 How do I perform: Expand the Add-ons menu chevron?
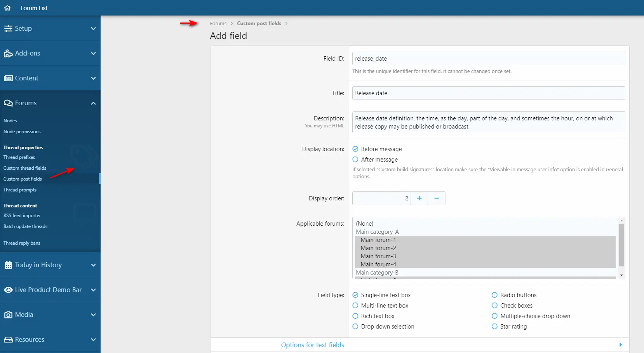[93, 53]
